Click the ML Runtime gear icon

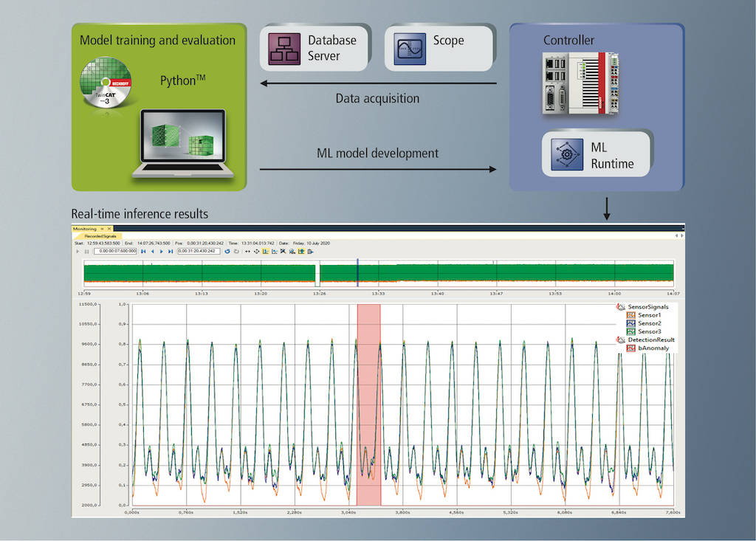point(567,154)
